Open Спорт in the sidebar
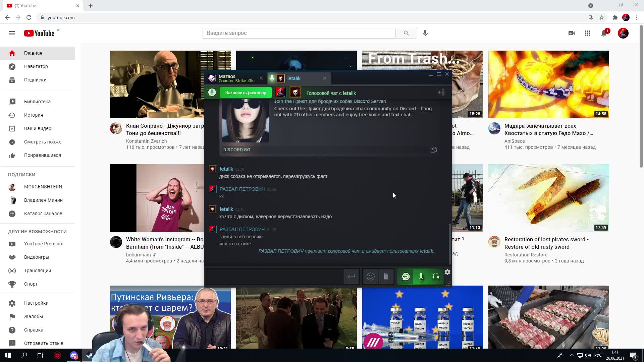This screenshot has width=644, height=362. (38, 284)
